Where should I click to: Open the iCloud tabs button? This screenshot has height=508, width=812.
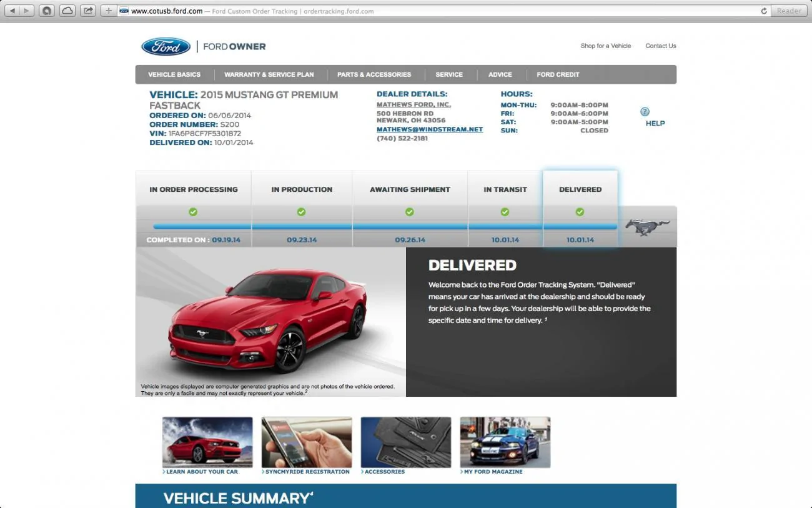click(67, 11)
